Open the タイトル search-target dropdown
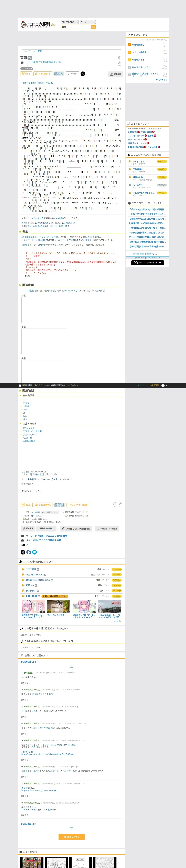 [x=88, y=22]
